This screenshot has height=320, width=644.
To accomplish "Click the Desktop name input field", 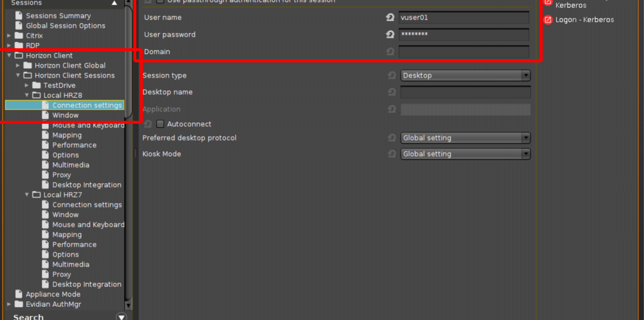I will coord(465,92).
